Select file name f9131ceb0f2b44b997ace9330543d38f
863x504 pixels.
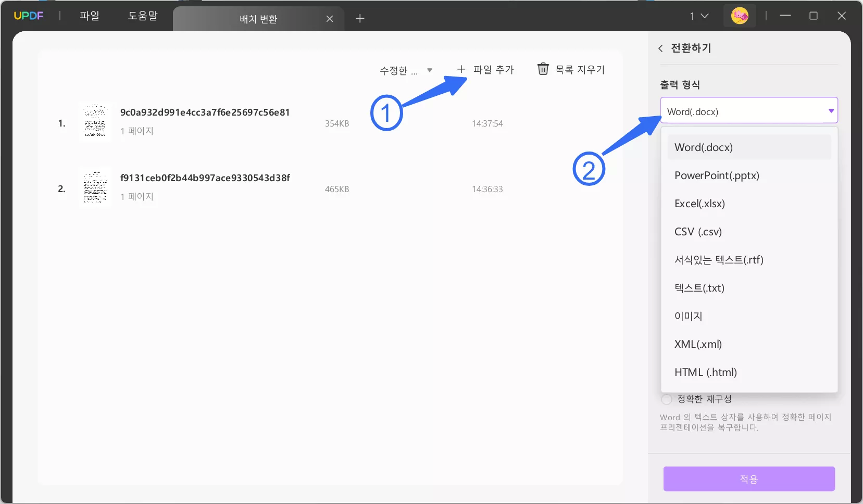[x=205, y=178]
